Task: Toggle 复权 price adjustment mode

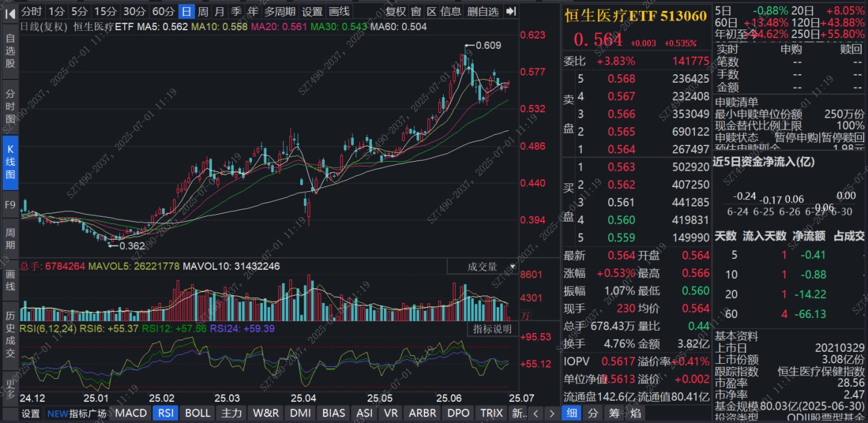Action: [x=395, y=11]
